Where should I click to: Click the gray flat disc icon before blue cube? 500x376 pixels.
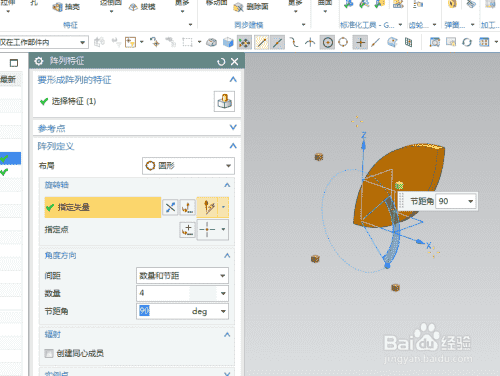(x=211, y=42)
